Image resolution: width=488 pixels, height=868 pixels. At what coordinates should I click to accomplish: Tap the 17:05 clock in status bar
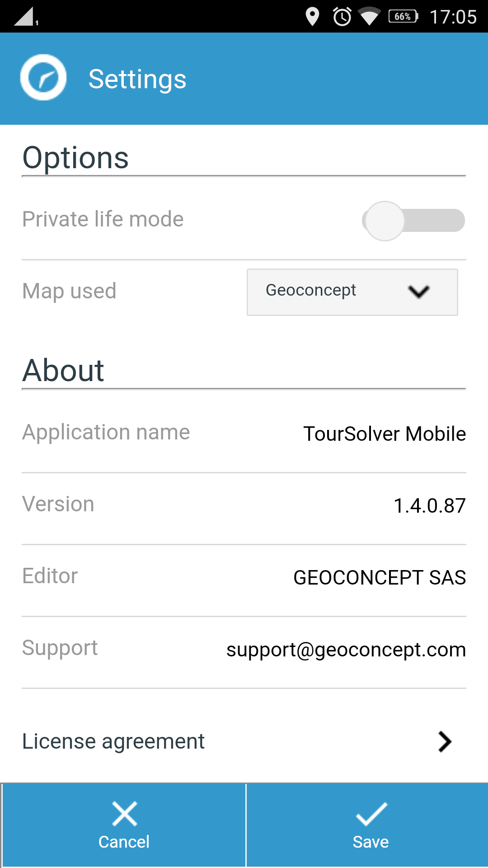(453, 17)
